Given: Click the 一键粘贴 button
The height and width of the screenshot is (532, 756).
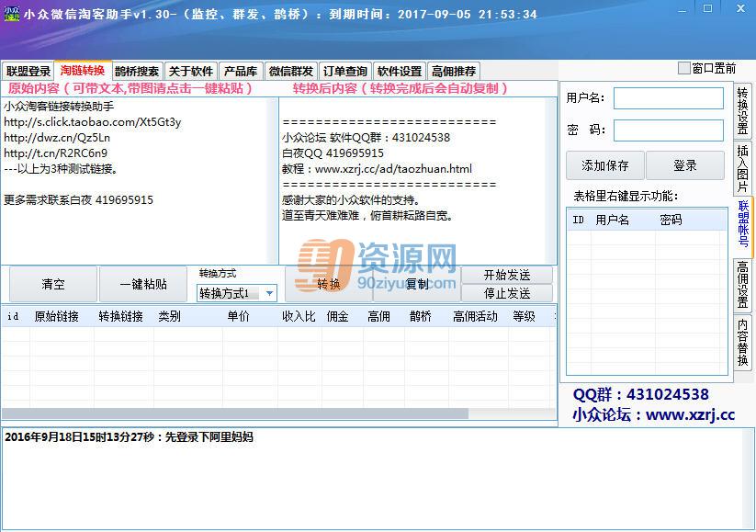Looking at the screenshot, I should 143,284.
